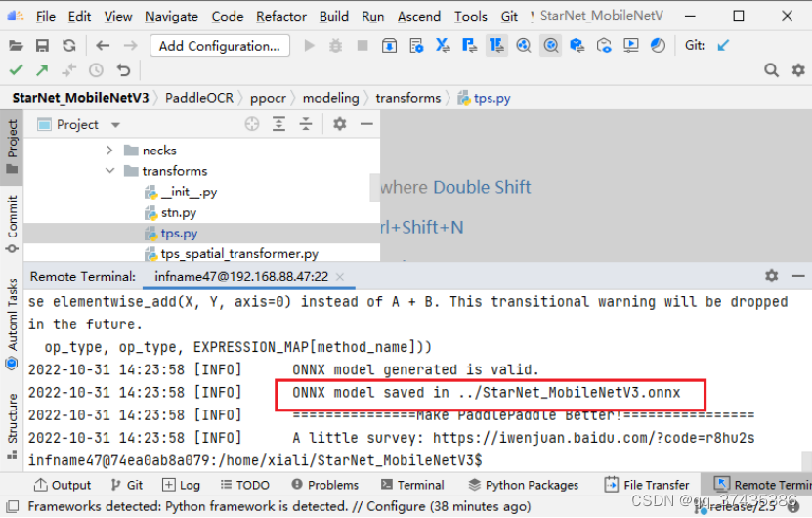
Task: Click the Debug bug icon
Action: (x=335, y=46)
